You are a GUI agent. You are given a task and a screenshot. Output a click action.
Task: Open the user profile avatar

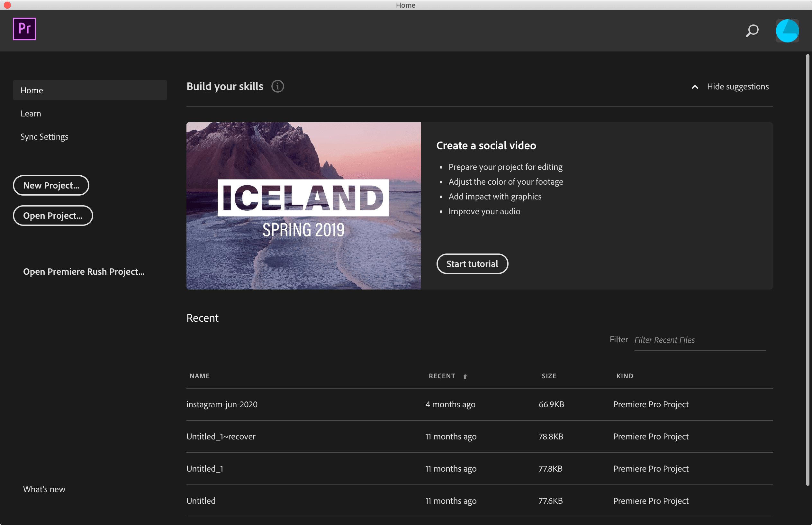(787, 31)
